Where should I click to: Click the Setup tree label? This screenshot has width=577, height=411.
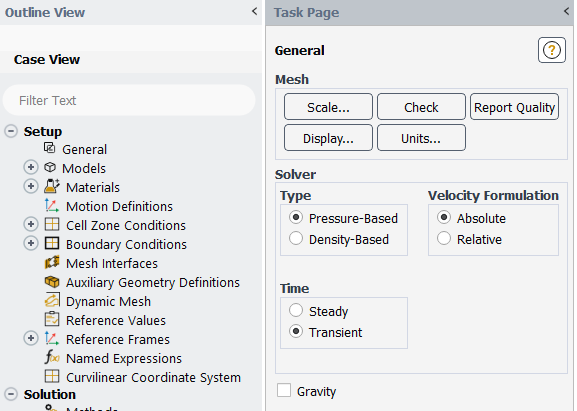43,132
